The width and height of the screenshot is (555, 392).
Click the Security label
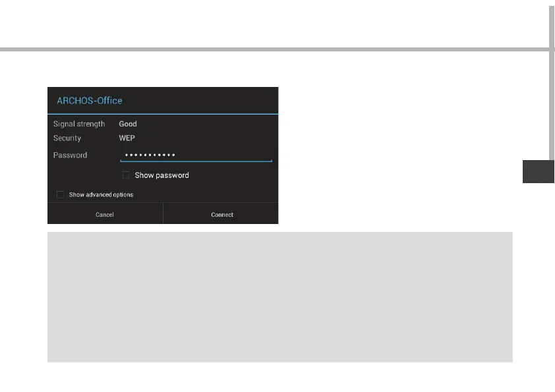(x=67, y=138)
